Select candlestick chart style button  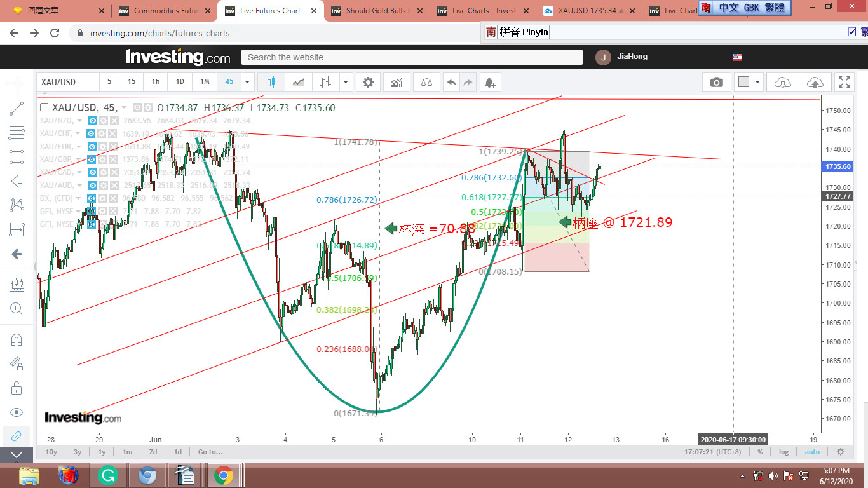(x=271, y=82)
